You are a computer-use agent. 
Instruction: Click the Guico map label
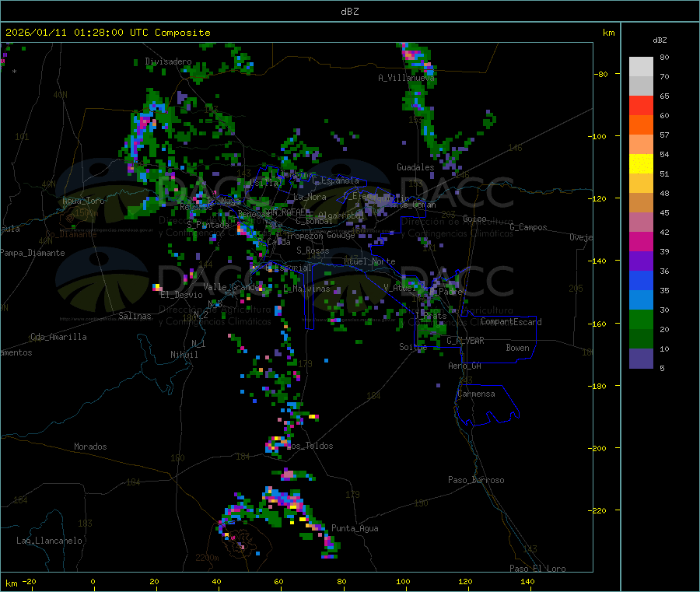pyautogui.click(x=474, y=219)
